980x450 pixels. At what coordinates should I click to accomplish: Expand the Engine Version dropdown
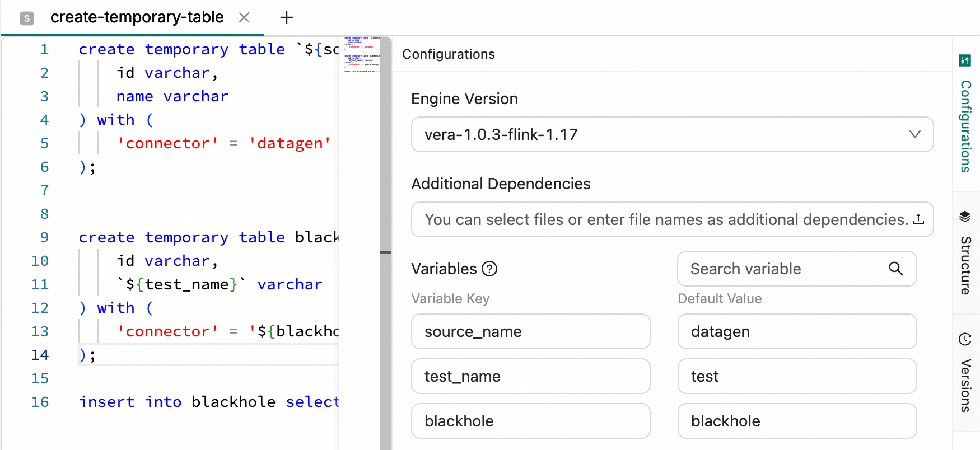pyautogui.click(x=672, y=134)
